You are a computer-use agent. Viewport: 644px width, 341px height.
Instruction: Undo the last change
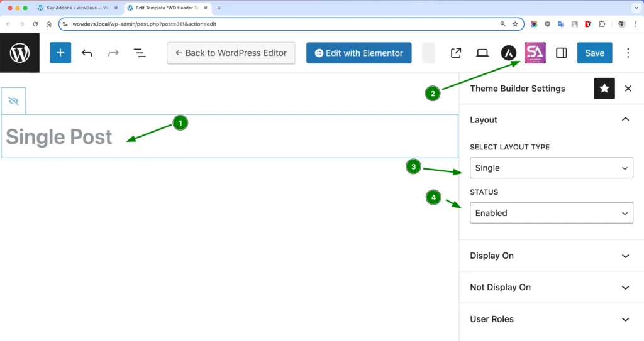coord(87,53)
